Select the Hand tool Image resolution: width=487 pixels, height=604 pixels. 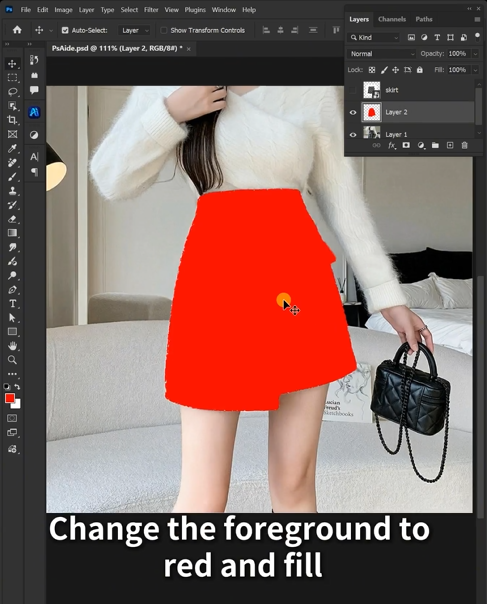click(12, 346)
